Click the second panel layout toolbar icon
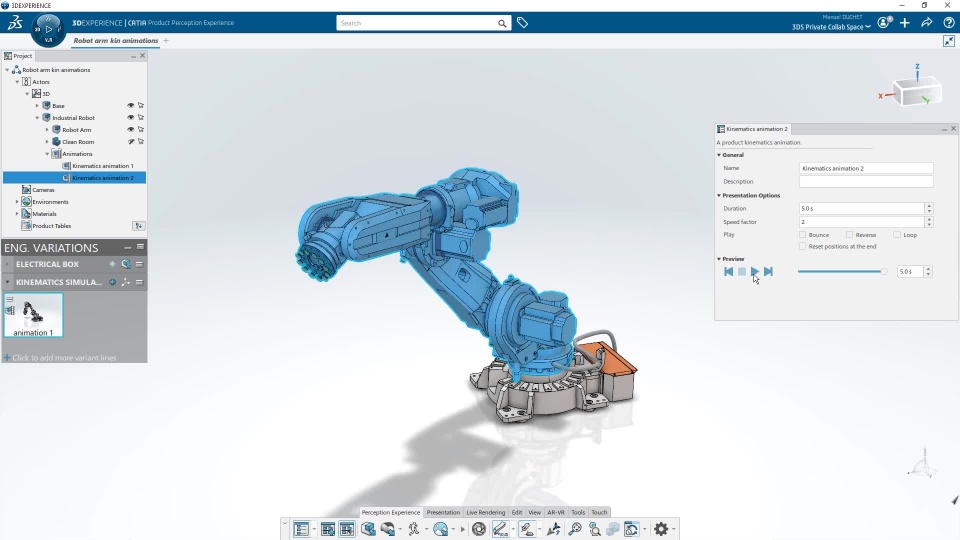This screenshot has width=960, height=540. coord(328,529)
